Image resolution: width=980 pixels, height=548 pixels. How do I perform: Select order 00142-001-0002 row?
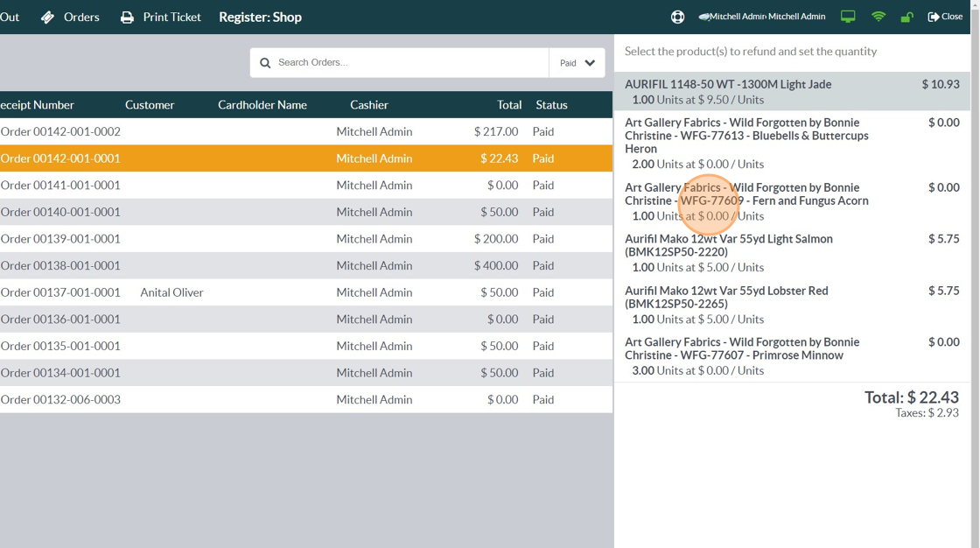point(306,131)
